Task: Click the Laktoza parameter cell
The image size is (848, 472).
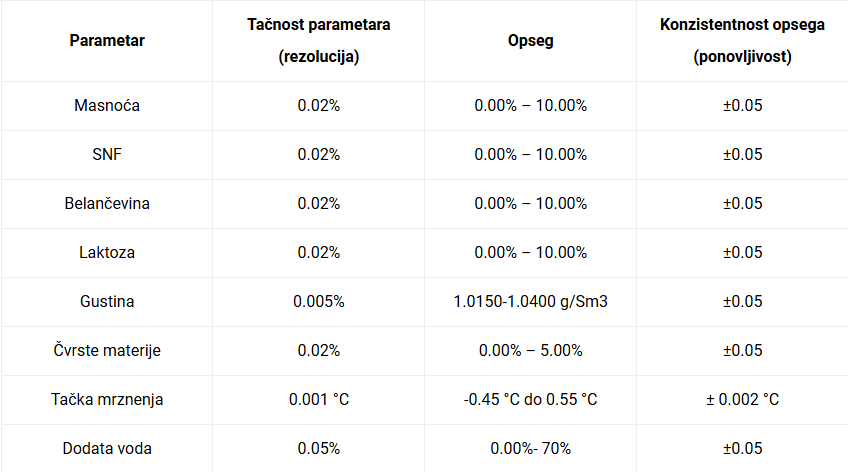Action: (107, 253)
